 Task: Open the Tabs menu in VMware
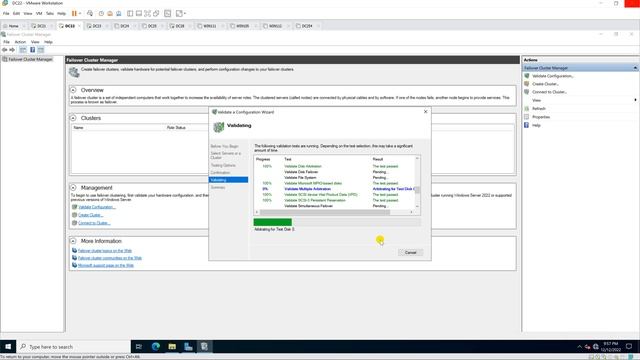pyautogui.click(x=50, y=13)
